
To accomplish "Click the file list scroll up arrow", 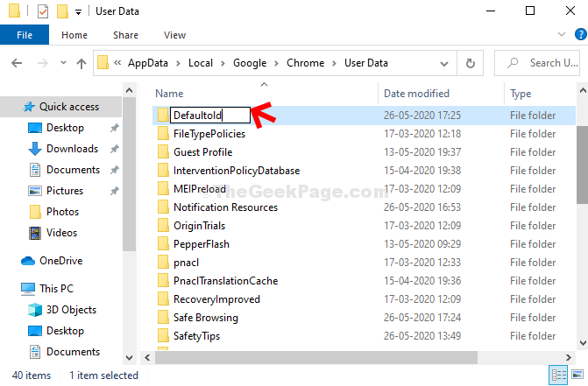I will (583, 90).
